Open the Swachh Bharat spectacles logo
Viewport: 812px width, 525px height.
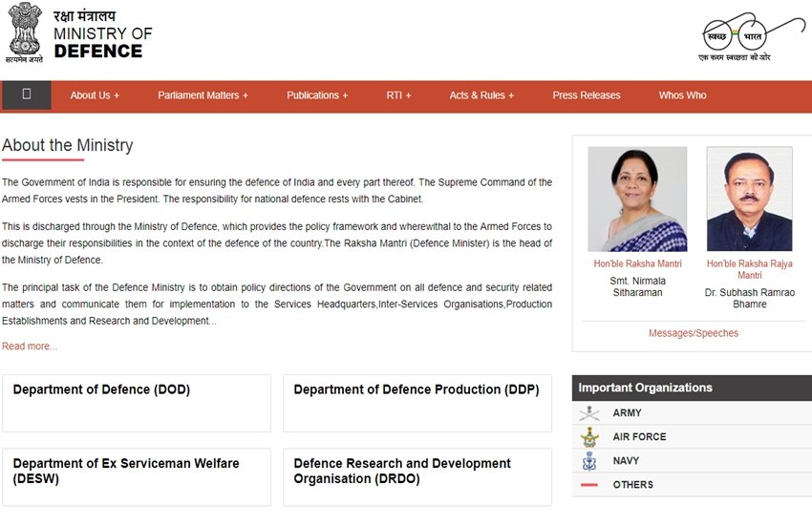[x=753, y=37]
